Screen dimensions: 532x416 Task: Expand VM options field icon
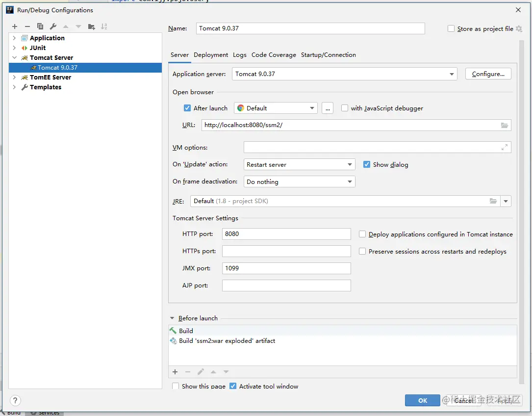tap(505, 147)
